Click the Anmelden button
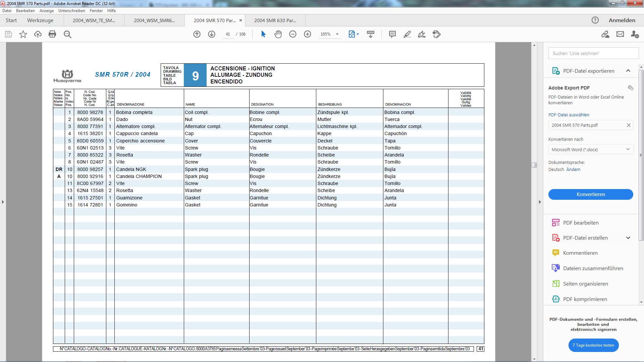 622,20
